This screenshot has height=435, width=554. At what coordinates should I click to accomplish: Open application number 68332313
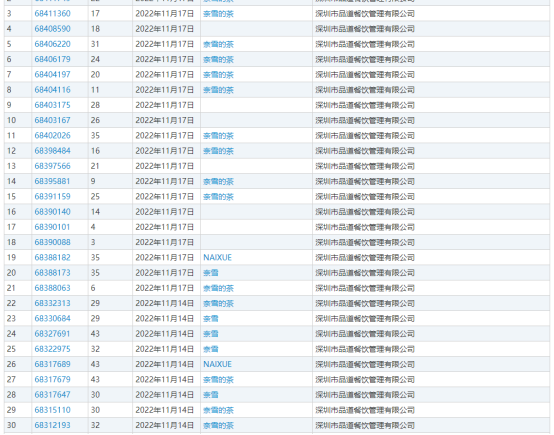pos(52,303)
